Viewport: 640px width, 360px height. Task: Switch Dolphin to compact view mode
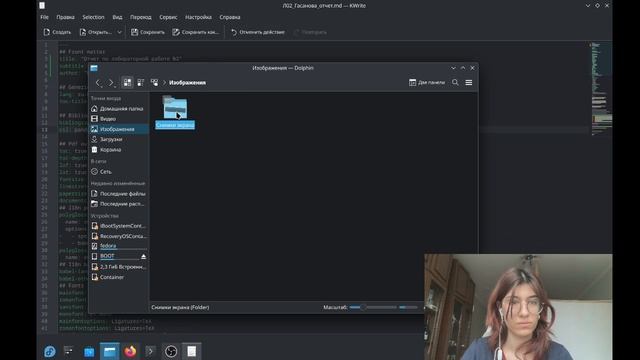[140, 82]
